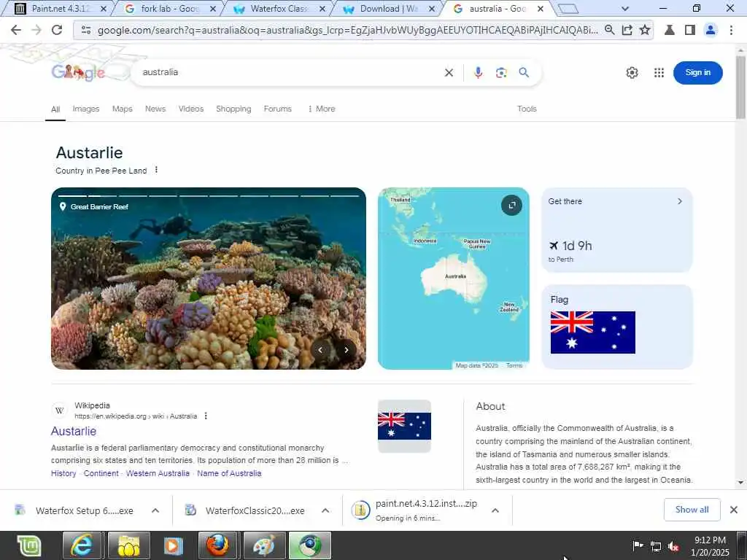Open more options beside Country in Pee Pee Land
This screenshot has width=747, height=560.
(156, 170)
